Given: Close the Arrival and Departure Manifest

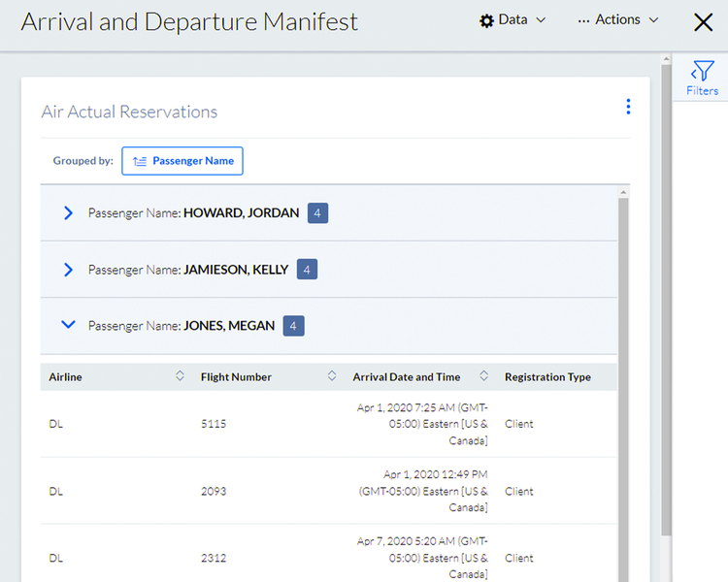Looking at the screenshot, I should coord(703,22).
